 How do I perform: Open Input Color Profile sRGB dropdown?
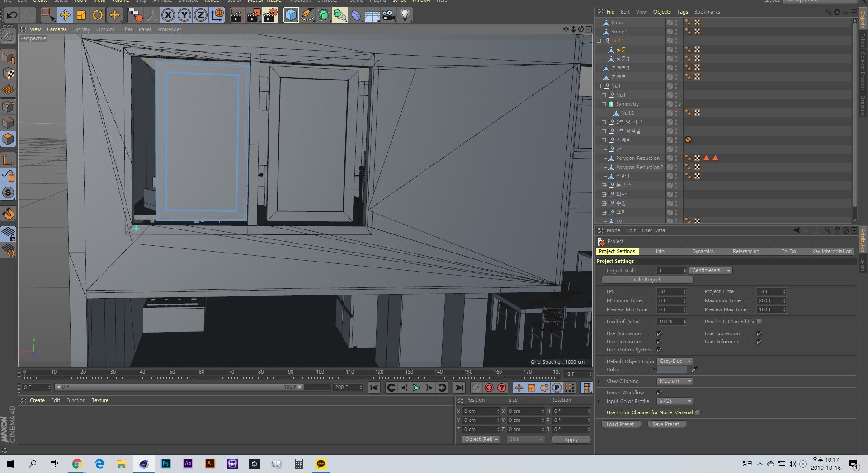point(675,401)
